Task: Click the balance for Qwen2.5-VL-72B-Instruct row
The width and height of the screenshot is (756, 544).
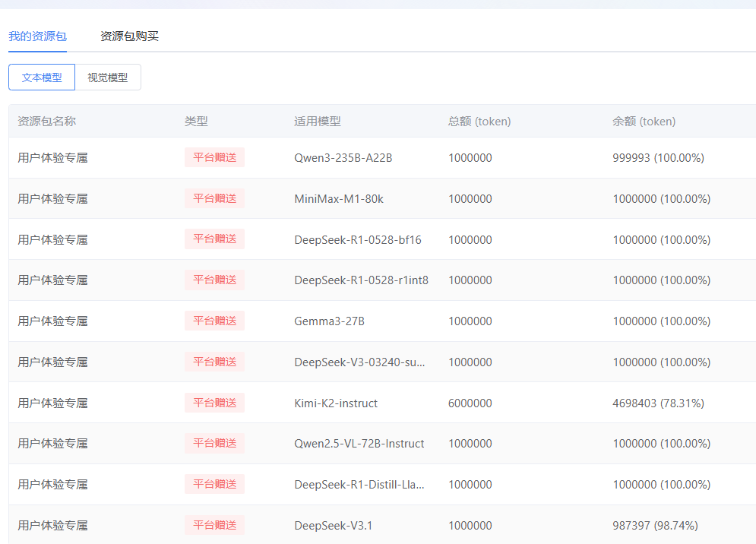Action: point(662,444)
